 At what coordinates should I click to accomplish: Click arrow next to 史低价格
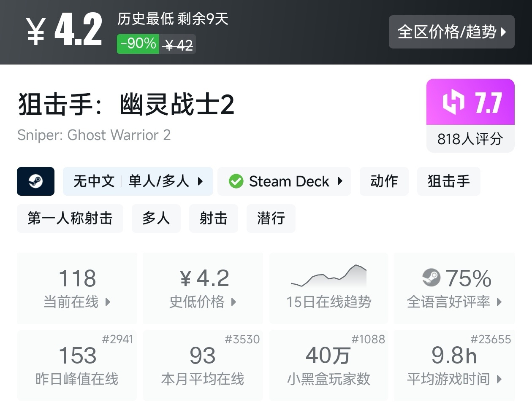click(233, 302)
